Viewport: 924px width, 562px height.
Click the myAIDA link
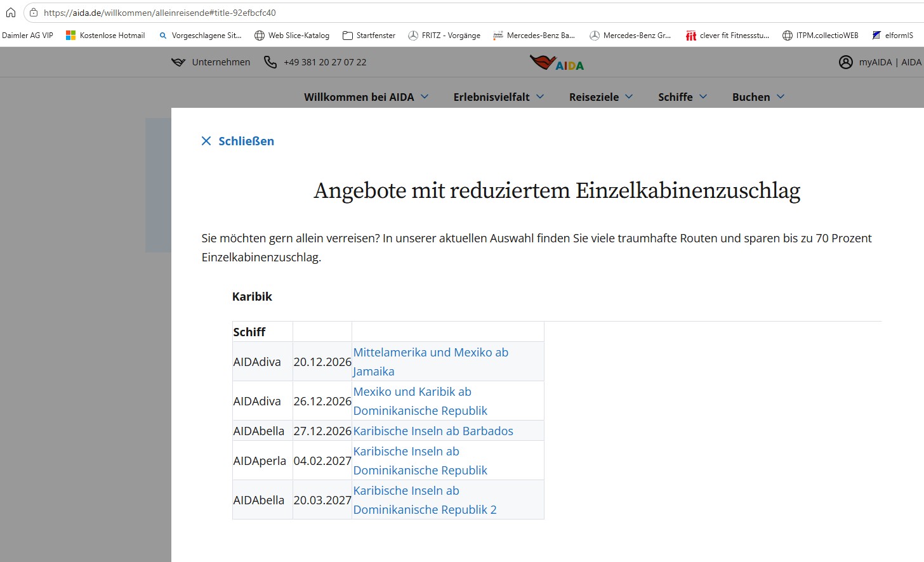point(875,62)
